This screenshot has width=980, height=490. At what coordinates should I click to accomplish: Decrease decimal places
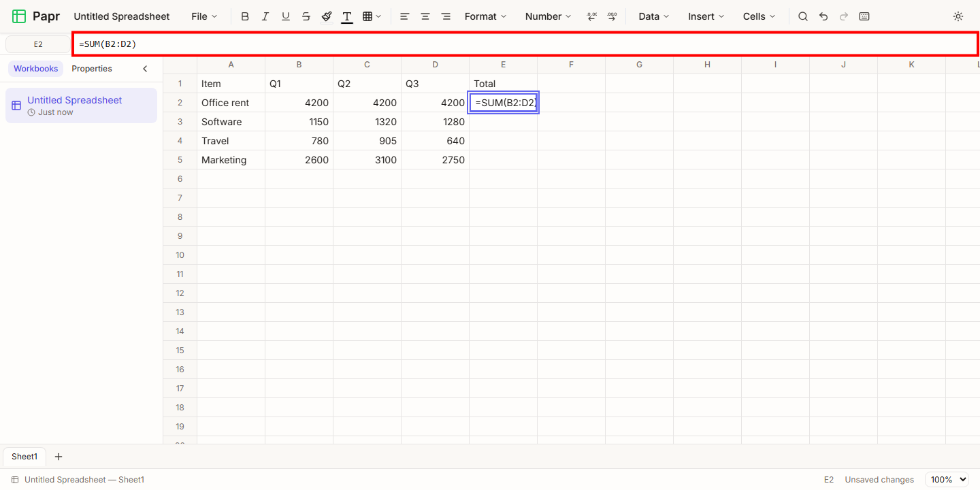pyautogui.click(x=591, y=16)
